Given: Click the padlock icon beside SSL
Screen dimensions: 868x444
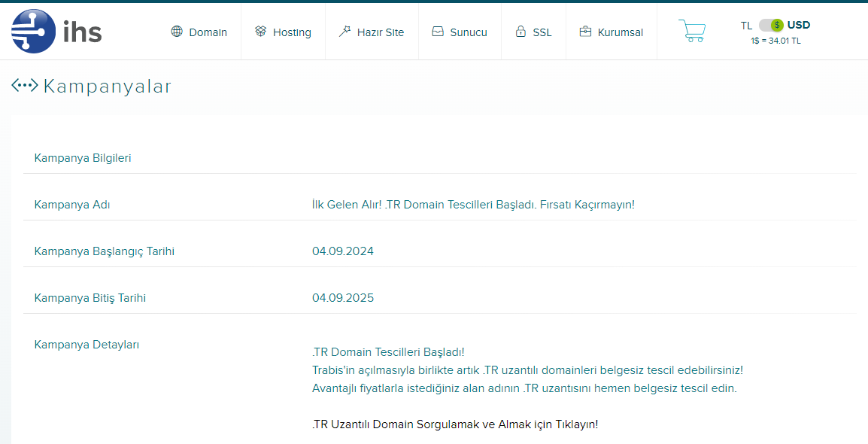Looking at the screenshot, I should [520, 32].
